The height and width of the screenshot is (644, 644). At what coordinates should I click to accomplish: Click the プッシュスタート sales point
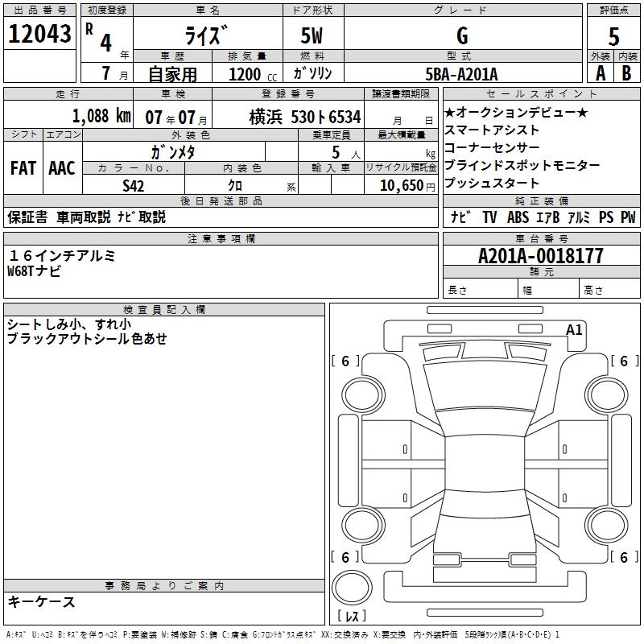tap(492, 184)
